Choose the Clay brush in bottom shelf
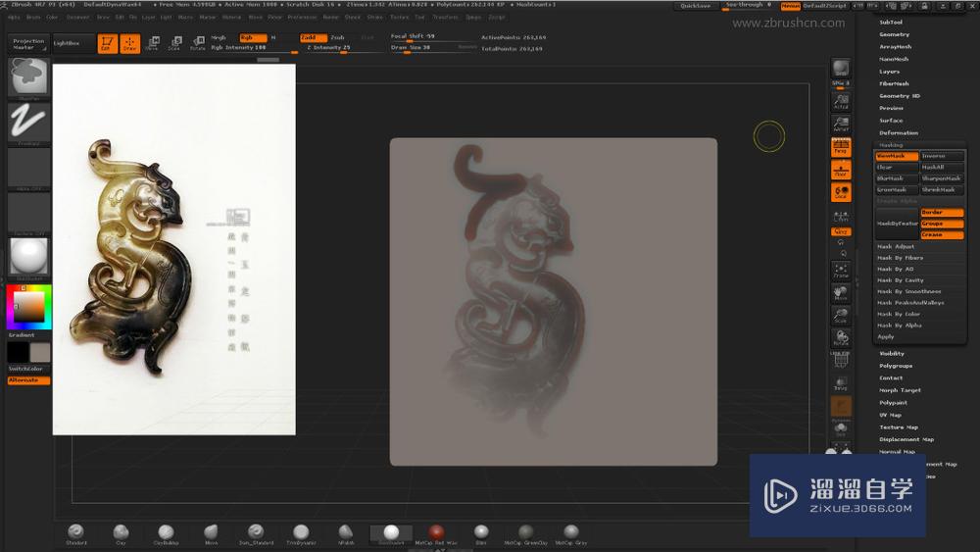980x552 pixels. point(121,533)
